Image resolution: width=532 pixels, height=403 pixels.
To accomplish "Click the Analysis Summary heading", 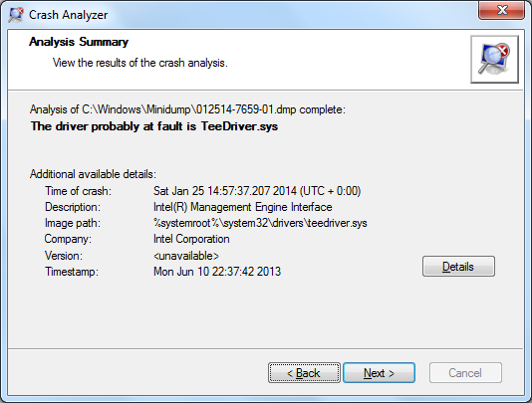I will (79, 42).
